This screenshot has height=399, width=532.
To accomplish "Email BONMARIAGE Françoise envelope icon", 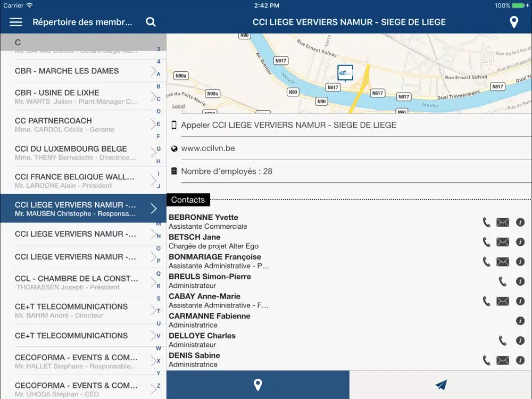I will pos(503,262).
